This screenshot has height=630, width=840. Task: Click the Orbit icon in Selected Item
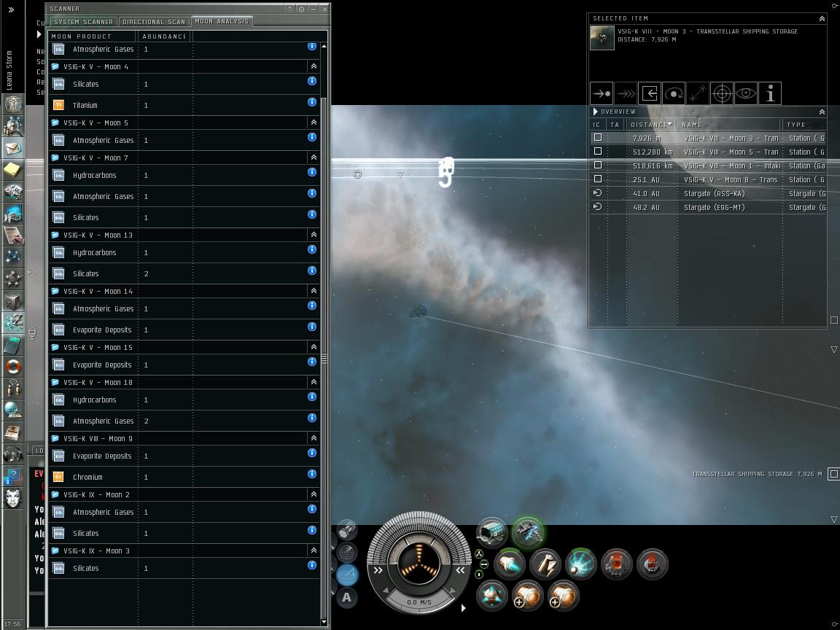(674, 94)
